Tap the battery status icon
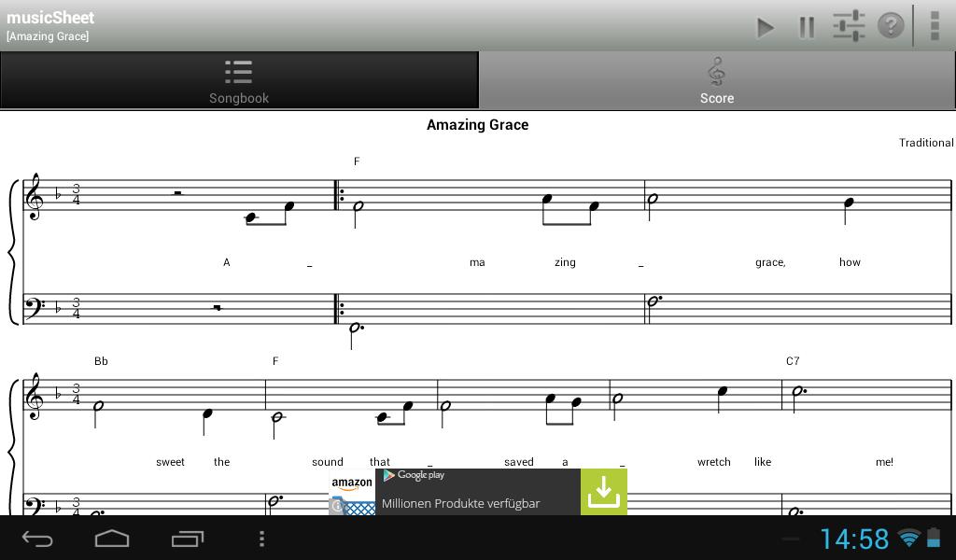This screenshot has height=560, width=956. [934, 538]
